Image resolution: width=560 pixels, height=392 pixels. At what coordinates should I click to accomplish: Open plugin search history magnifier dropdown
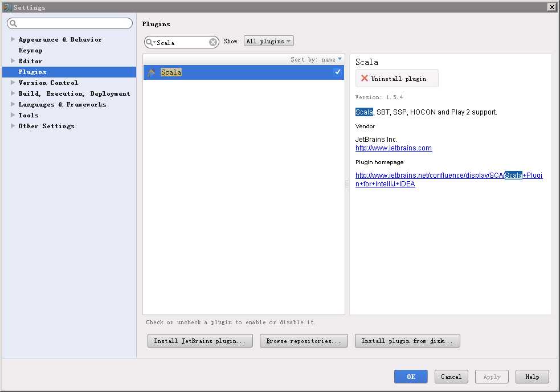(150, 42)
